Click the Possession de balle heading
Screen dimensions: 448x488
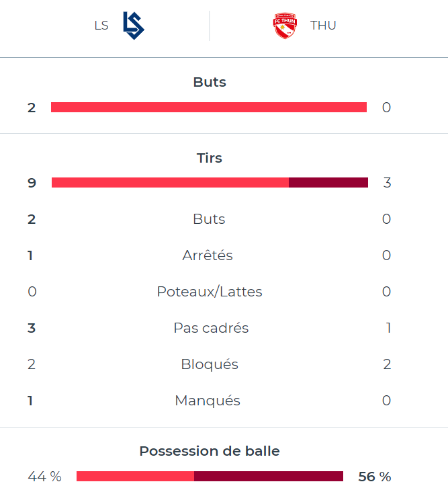point(210,451)
